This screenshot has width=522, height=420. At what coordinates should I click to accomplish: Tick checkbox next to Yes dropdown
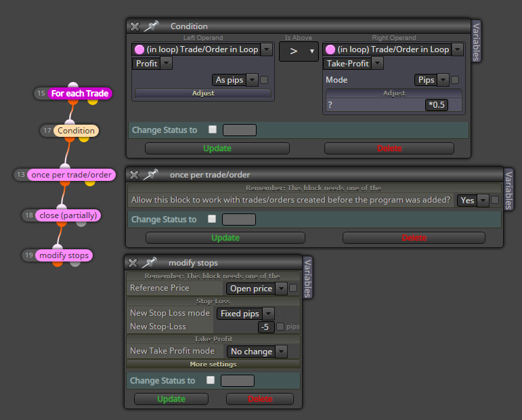coord(495,200)
